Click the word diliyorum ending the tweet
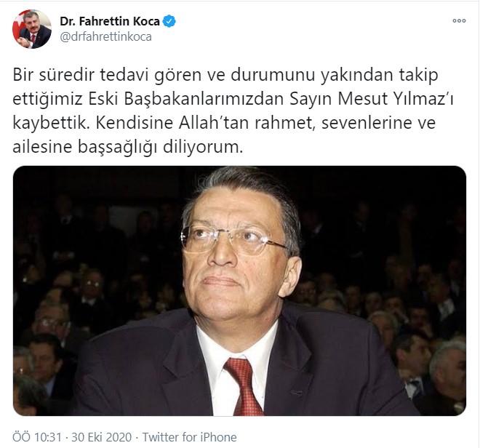This screenshot has width=480, height=448. [x=203, y=147]
